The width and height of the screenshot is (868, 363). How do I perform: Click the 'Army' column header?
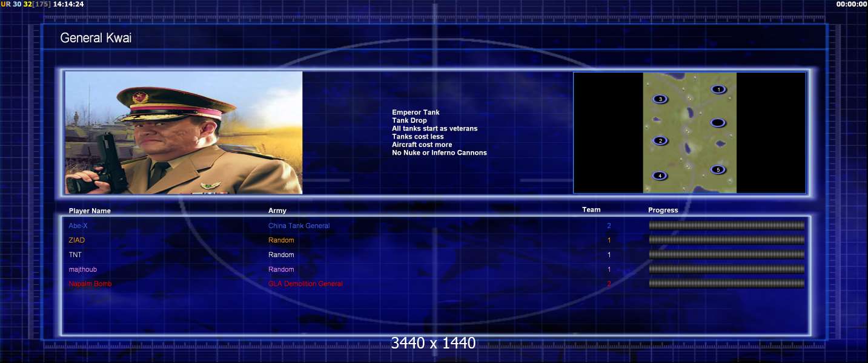click(x=277, y=211)
